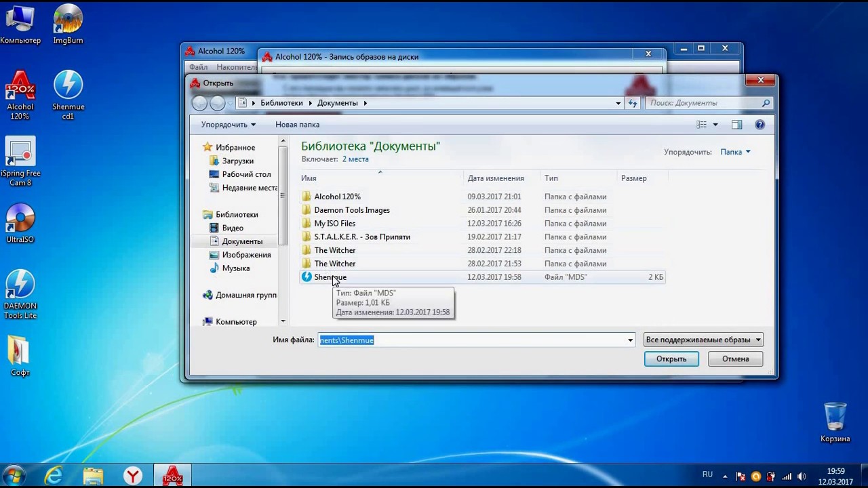Open Internet Explorer from the taskbar

tap(54, 476)
